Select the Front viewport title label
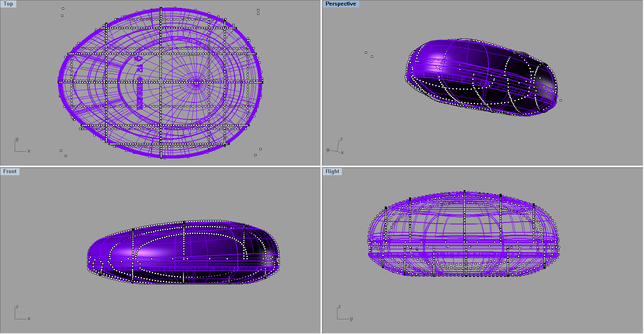 10,172
